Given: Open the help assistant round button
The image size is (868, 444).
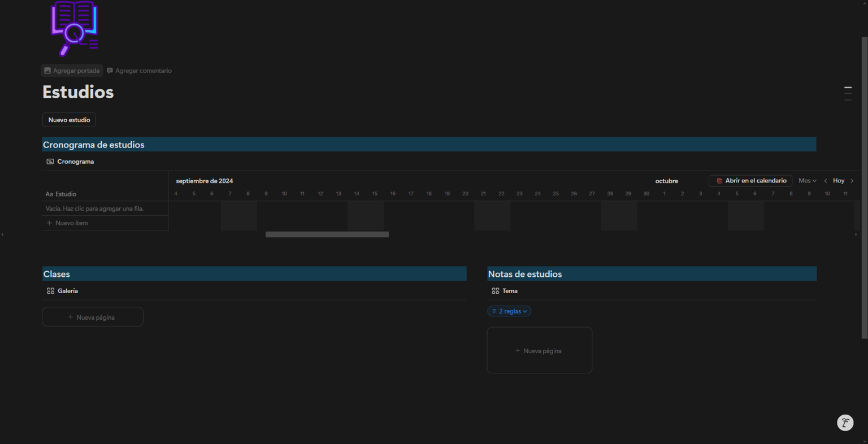Looking at the screenshot, I should point(845,423).
